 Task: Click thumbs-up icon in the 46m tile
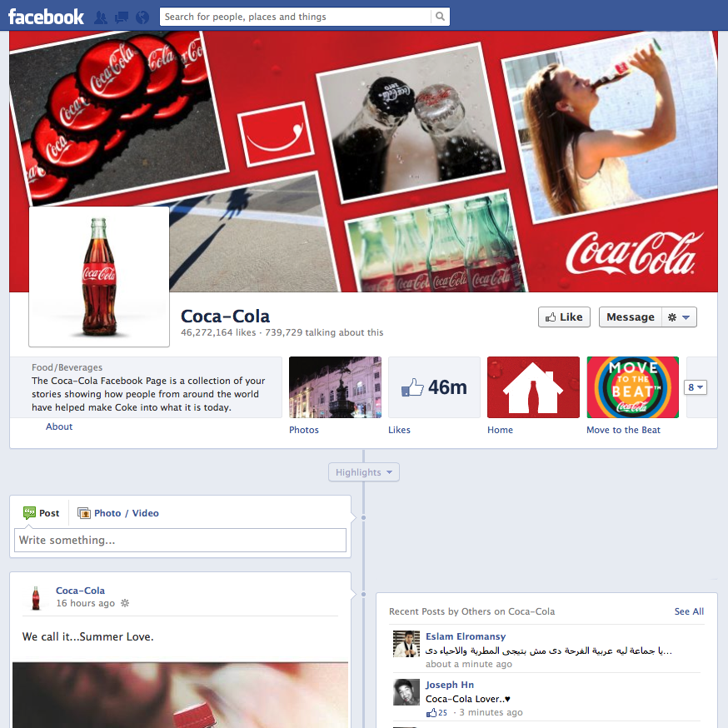pos(412,387)
